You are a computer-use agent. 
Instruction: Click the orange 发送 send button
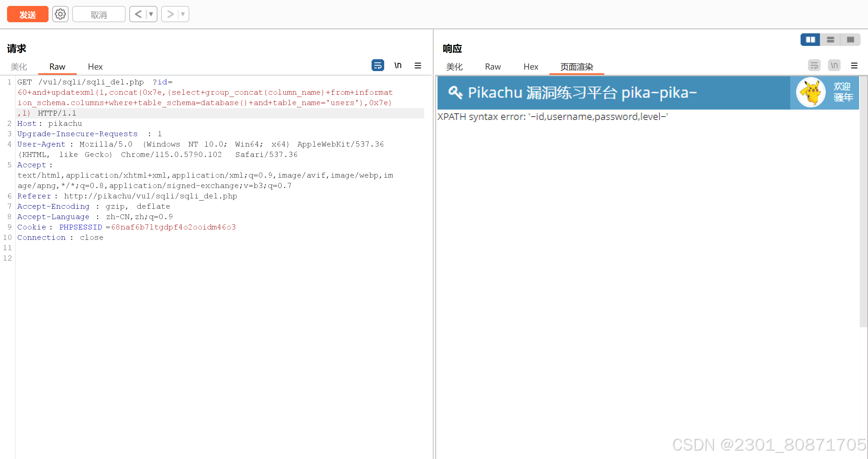coord(27,14)
